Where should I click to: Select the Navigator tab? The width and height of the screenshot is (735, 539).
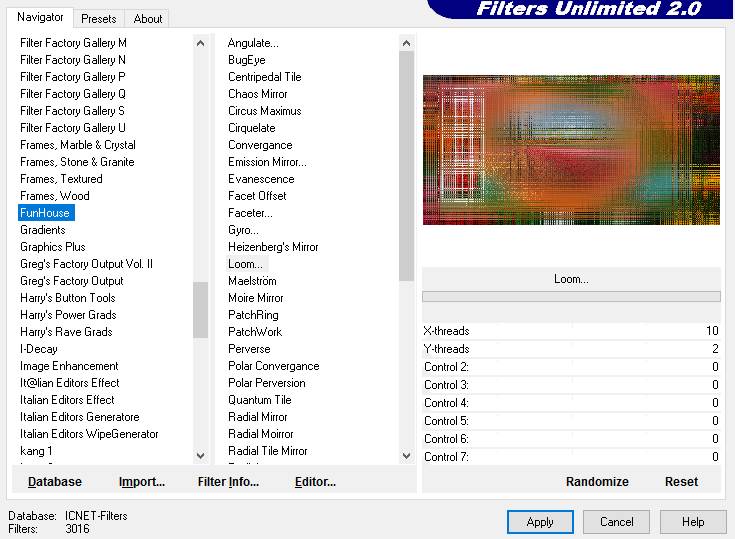[40, 18]
